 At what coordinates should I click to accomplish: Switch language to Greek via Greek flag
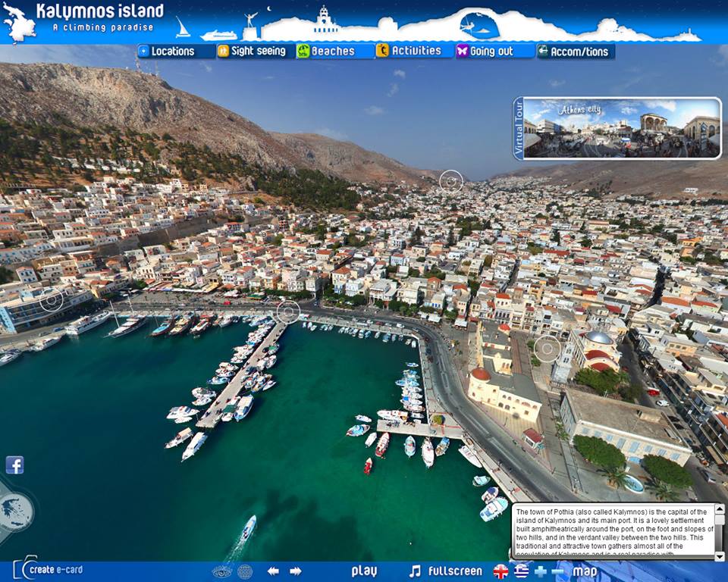522,571
